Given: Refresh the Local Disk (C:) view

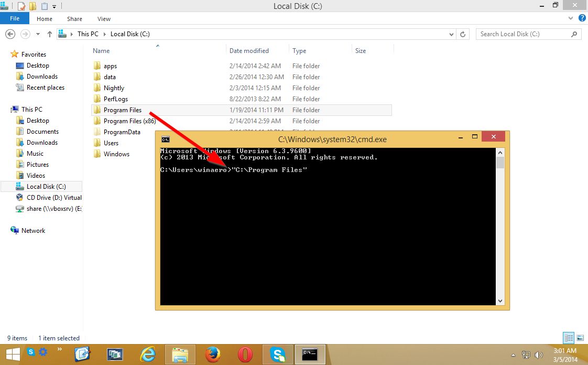Looking at the screenshot, I should coord(463,34).
